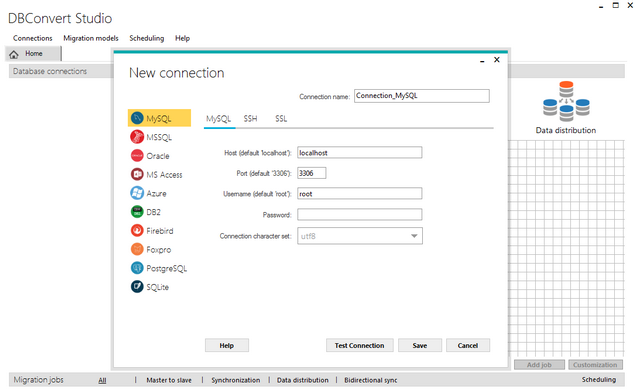The height and width of the screenshot is (392, 639).
Task: Choose the PostgreSQL database icon
Action: (137, 268)
